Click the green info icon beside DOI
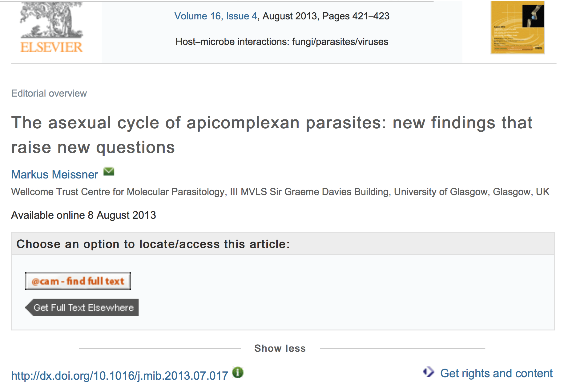The height and width of the screenshot is (392, 572). point(238,373)
